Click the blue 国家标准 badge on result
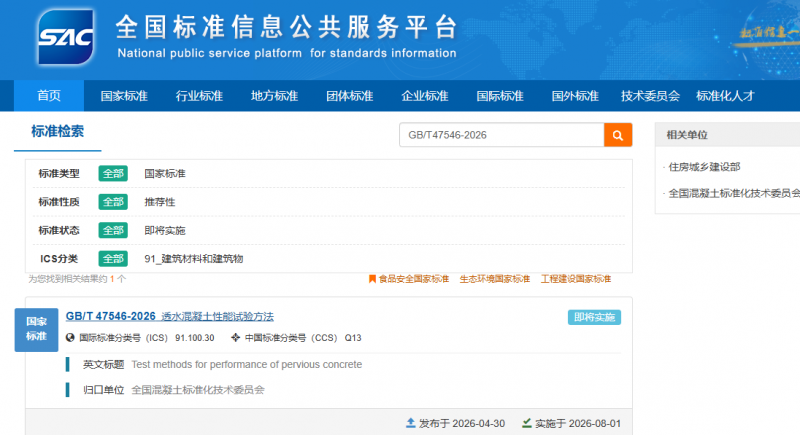800x435 pixels. 36,329
